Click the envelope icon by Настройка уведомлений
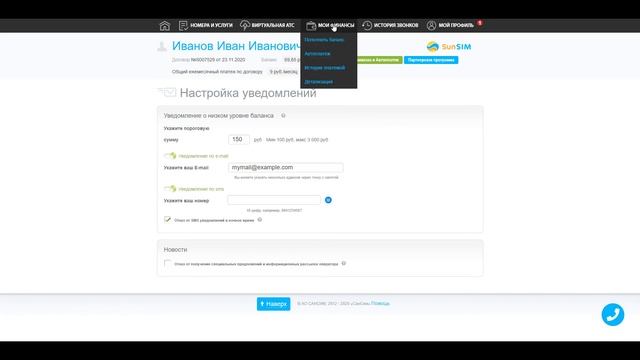The width and height of the screenshot is (640, 360). point(168,92)
